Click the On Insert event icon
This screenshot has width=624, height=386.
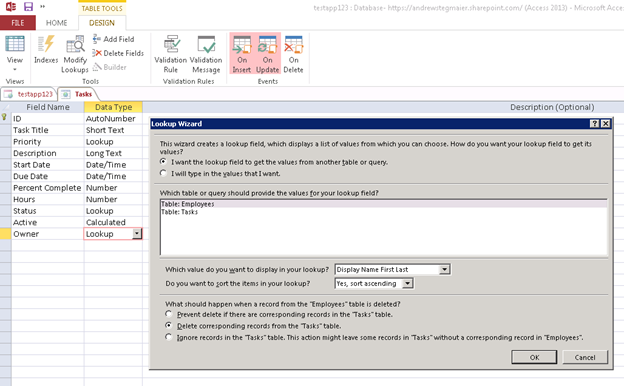[242, 54]
